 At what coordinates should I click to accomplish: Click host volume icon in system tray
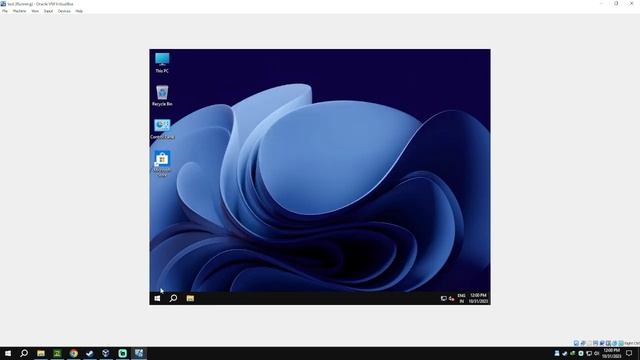coord(597,353)
